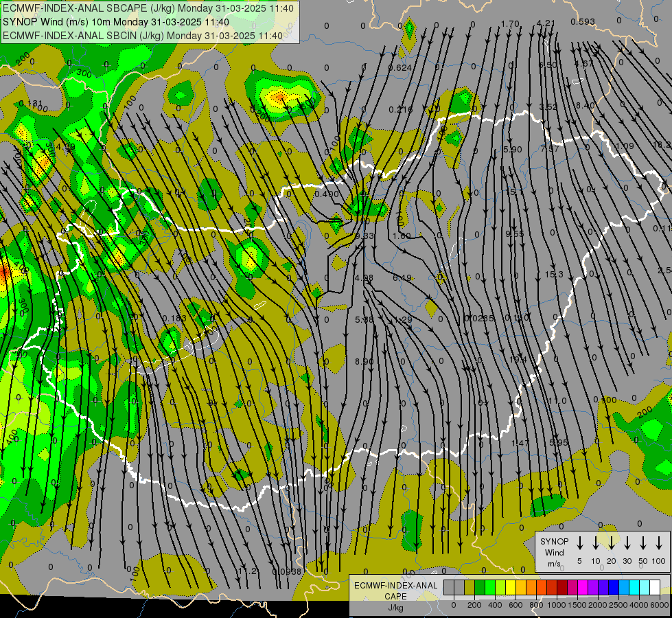Click the '0.593' value on the map
Viewport: 672px width, 618px height.
point(583,21)
